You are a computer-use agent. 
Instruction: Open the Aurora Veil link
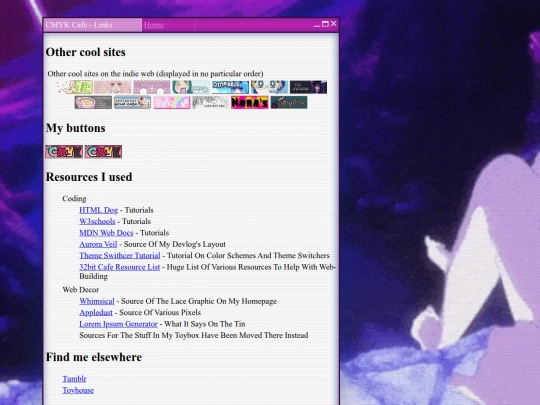click(x=98, y=244)
